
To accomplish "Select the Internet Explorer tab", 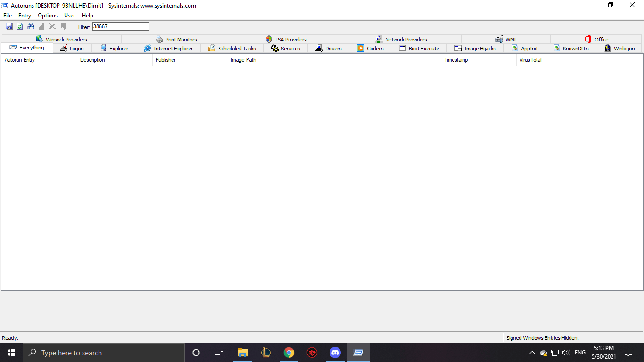I will click(168, 48).
